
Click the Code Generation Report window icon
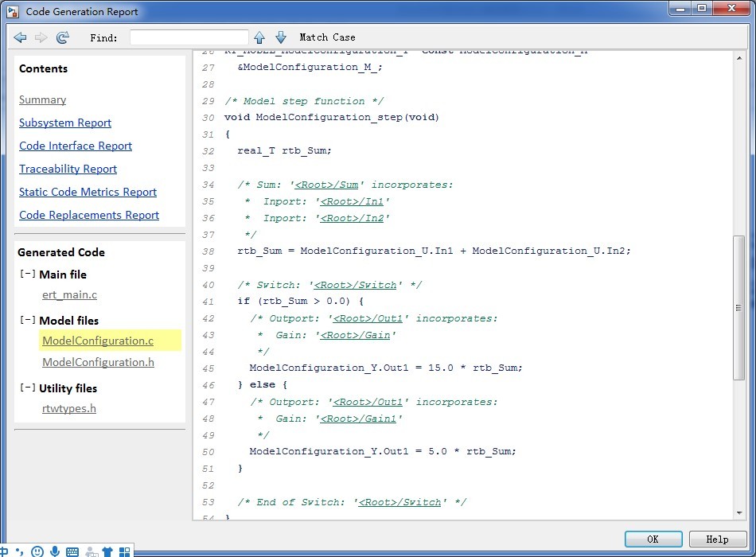[x=13, y=12]
